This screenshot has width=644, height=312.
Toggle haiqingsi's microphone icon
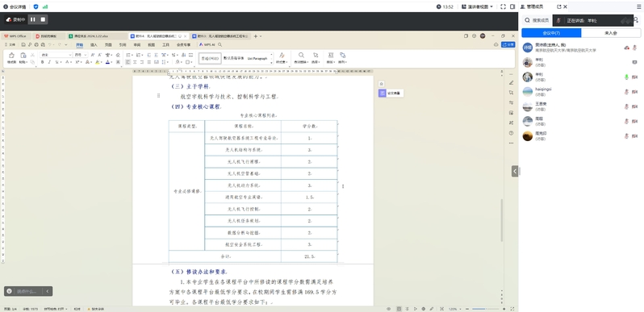(626, 92)
